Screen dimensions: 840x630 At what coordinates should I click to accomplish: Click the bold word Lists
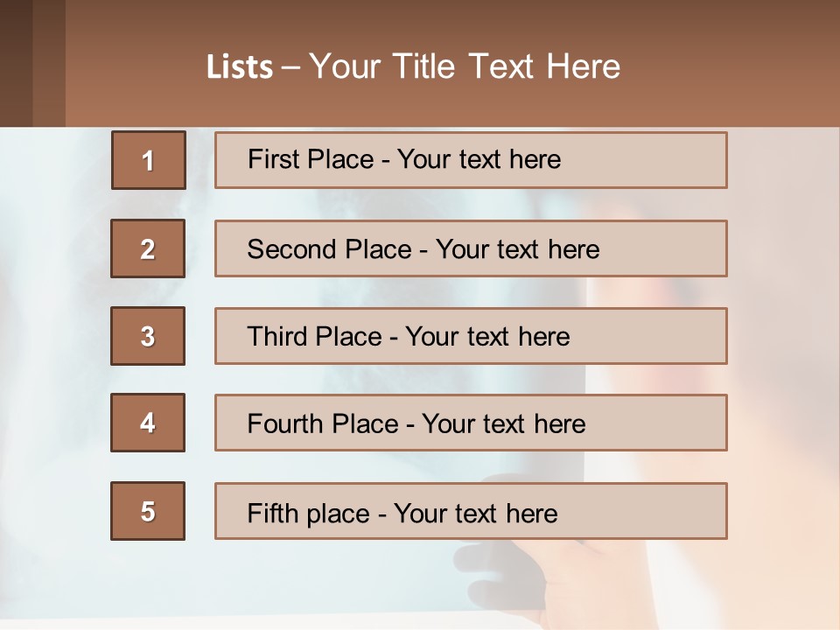(240, 67)
